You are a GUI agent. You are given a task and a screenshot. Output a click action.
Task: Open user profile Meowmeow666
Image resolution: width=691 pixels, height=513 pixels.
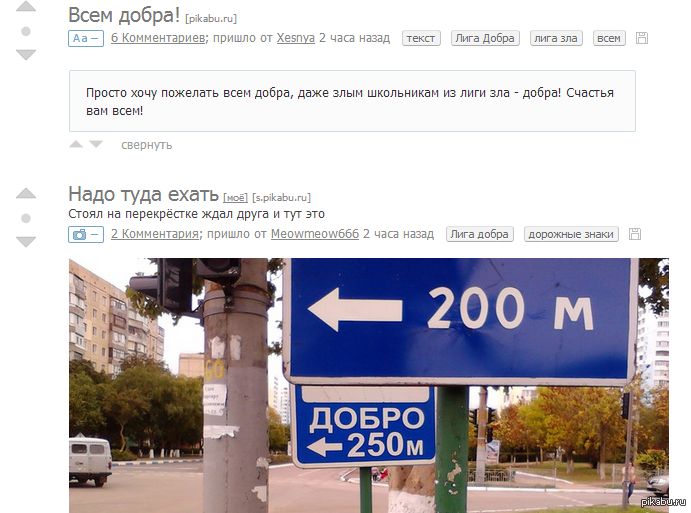point(315,234)
